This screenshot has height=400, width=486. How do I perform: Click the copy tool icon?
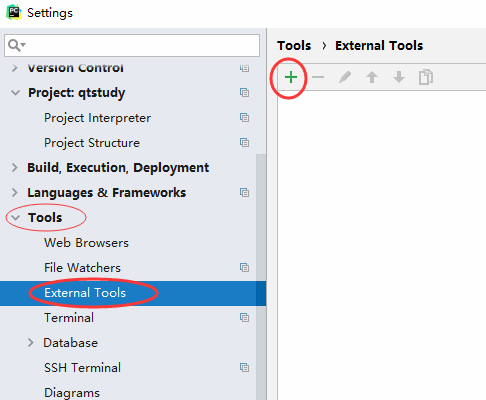point(426,77)
